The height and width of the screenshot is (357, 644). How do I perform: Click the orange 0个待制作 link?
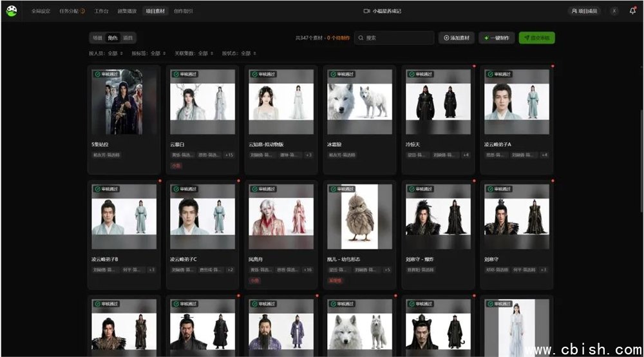[x=339, y=38]
